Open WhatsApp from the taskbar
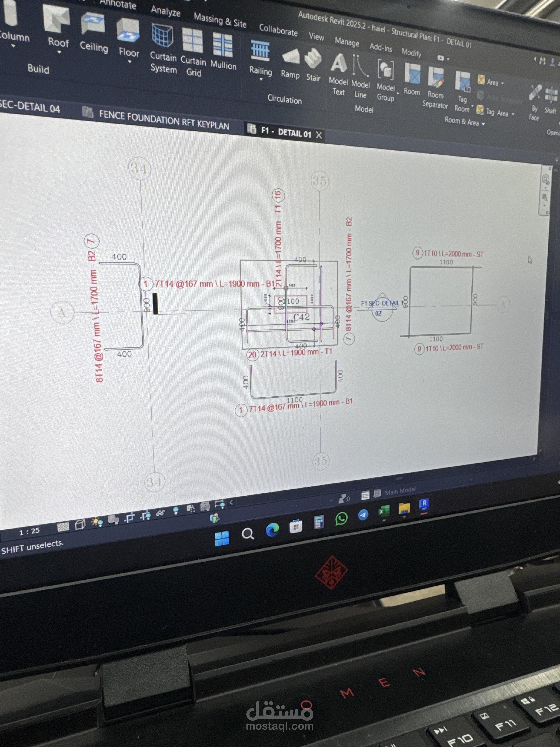The height and width of the screenshot is (747, 560). point(341,518)
